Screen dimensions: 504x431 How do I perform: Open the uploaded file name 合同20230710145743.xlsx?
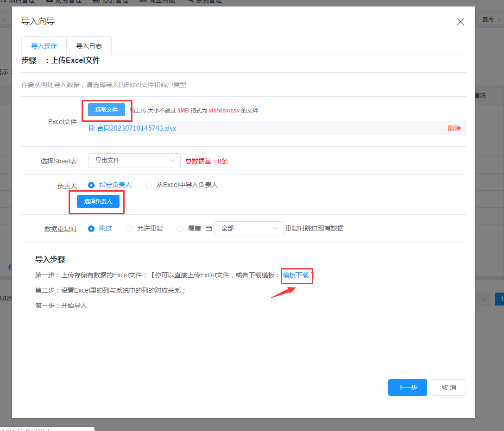pyautogui.click(x=136, y=128)
